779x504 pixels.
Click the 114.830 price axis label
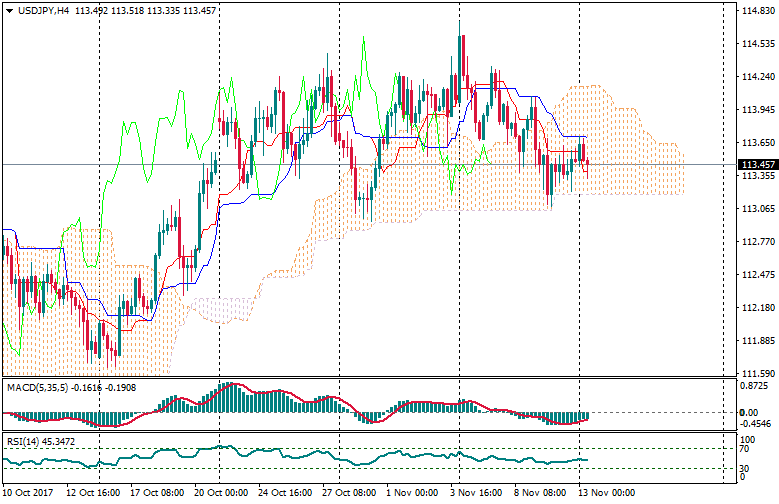(x=755, y=11)
